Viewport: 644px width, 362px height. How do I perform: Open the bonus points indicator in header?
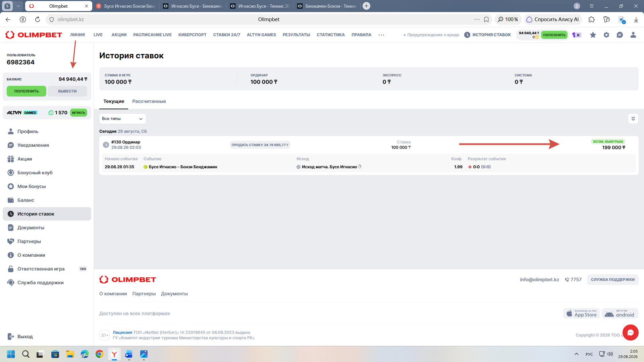coord(576,35)
